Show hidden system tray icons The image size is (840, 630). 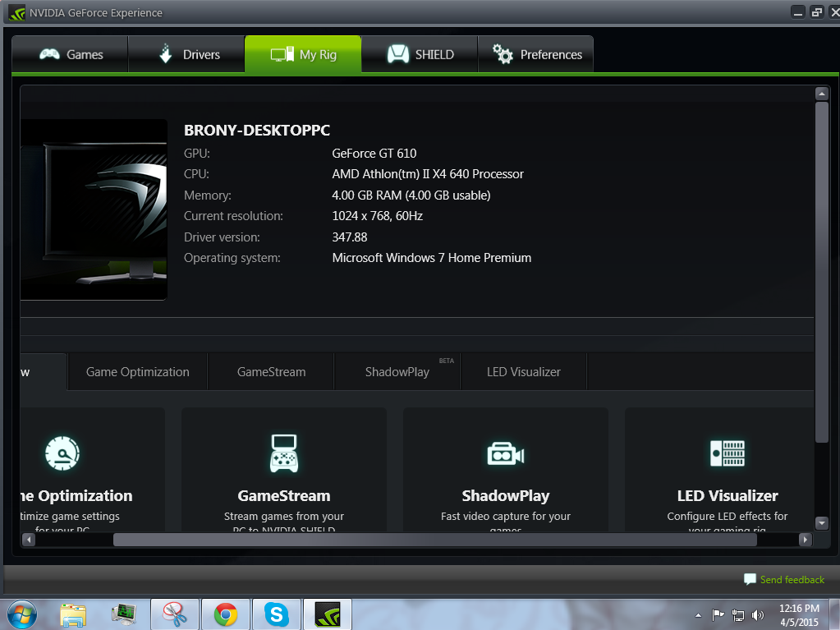click(x=698, y=615)
